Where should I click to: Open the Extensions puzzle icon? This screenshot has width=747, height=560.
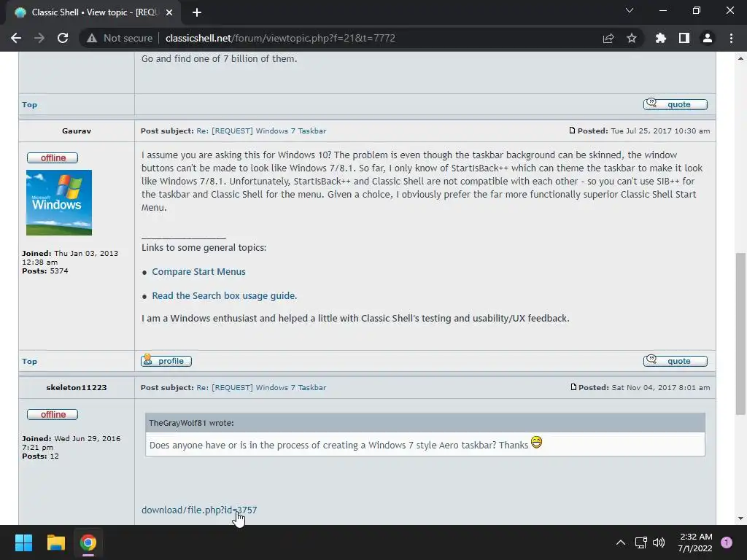661,38
